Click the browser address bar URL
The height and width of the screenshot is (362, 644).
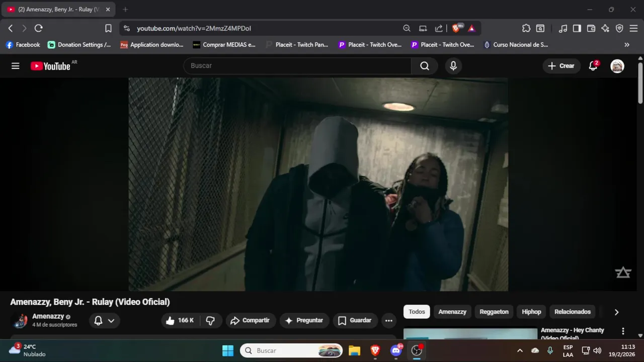194,28
